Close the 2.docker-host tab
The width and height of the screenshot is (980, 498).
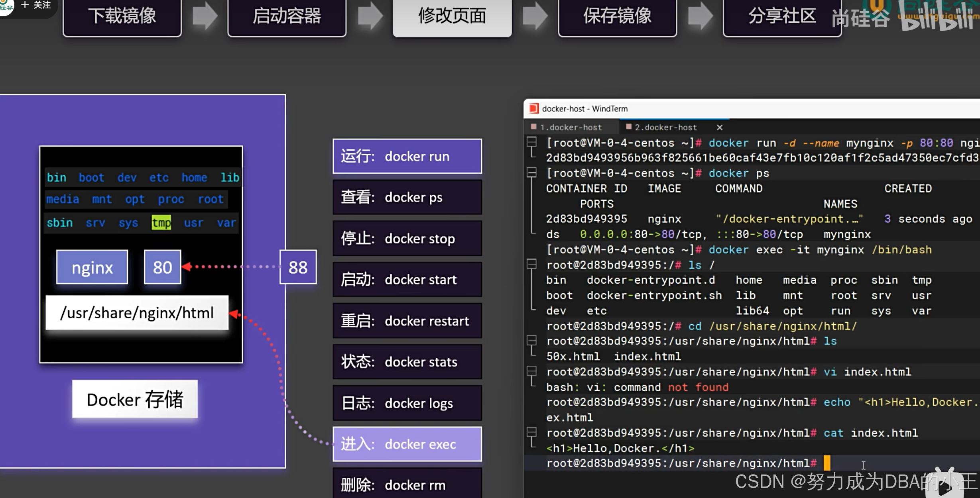719,127
